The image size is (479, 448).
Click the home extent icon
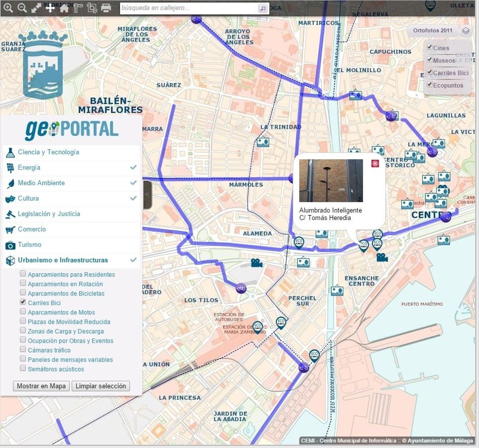pos(64,8)
